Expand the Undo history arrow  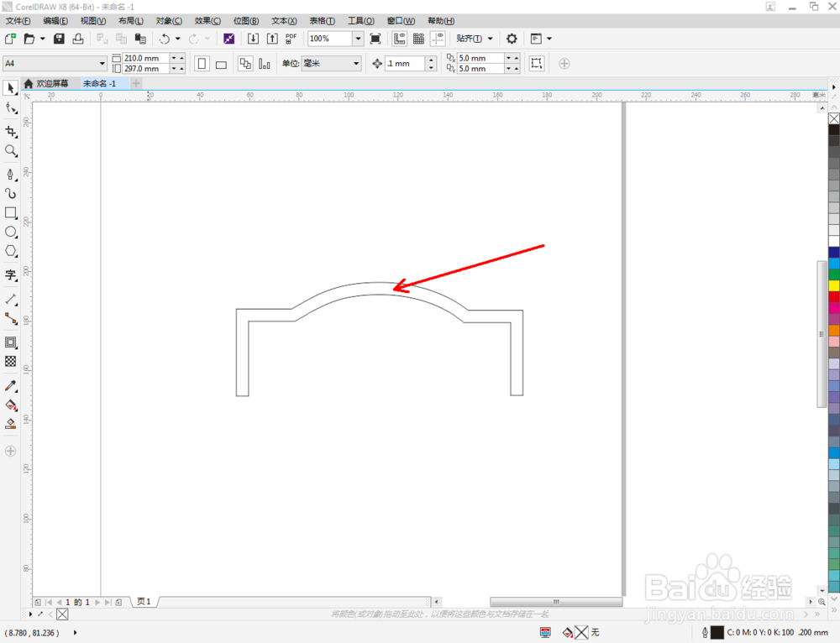178,39
